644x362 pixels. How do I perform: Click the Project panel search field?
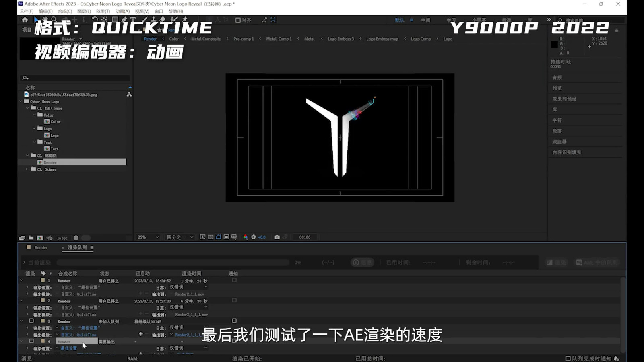point(76,78)
